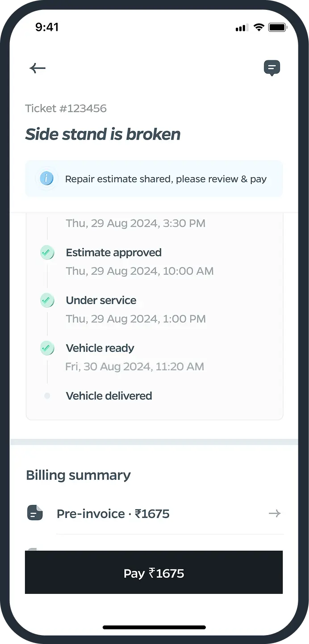Tap the Wi-Fi icon in status bar
The image size is (309, 644).
(x=258, y=27)
